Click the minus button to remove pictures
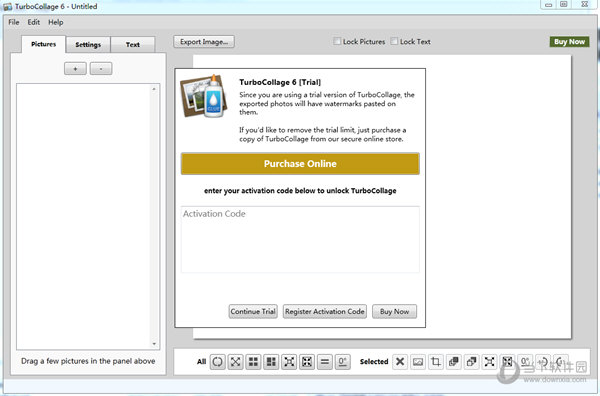Image resolution: width=600 pixels, height=396 pixels. pos(101,69)
